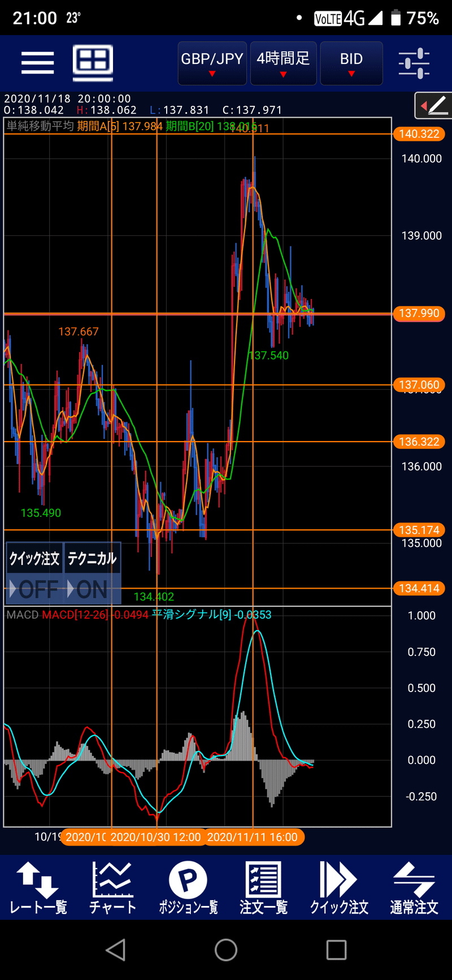
Task: Expand GBP/JPY currency pair dropdown
Action: pyautogui.click(x=212, y=63)
